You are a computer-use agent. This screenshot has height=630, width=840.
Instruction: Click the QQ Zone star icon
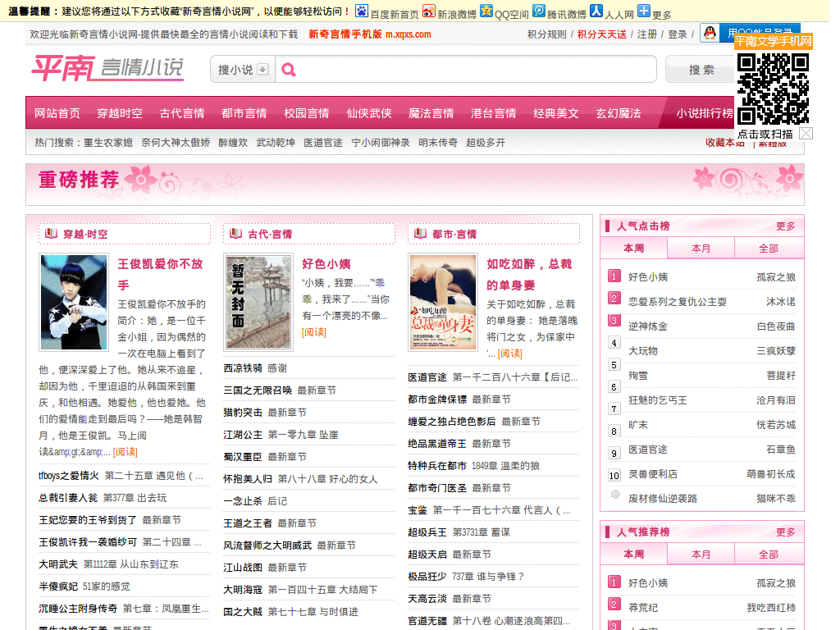point(486,11)
